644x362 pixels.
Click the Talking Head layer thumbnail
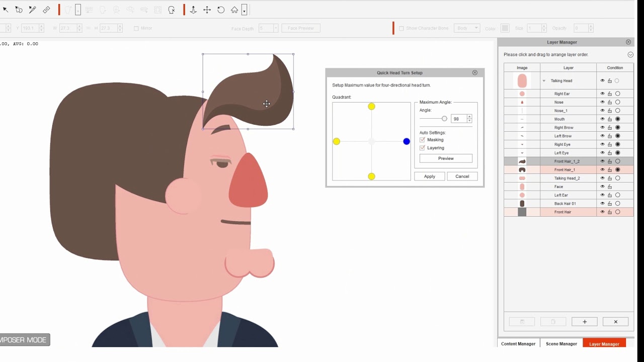coord(522,80)
